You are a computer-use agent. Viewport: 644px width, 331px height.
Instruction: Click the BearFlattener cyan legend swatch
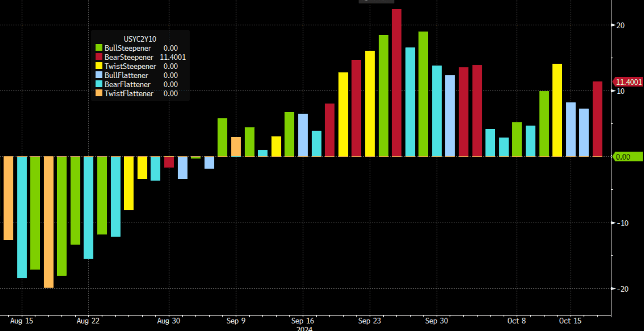coord(99,84)
